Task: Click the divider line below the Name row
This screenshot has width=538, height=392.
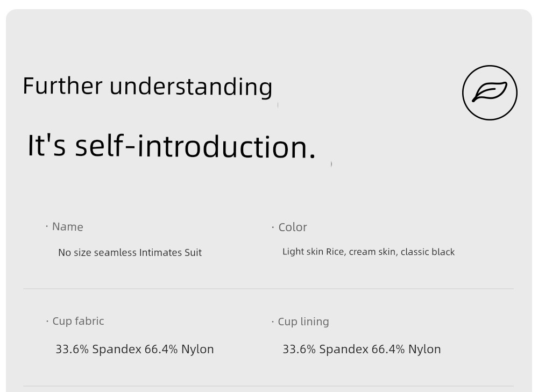Action: click(268, 289)
